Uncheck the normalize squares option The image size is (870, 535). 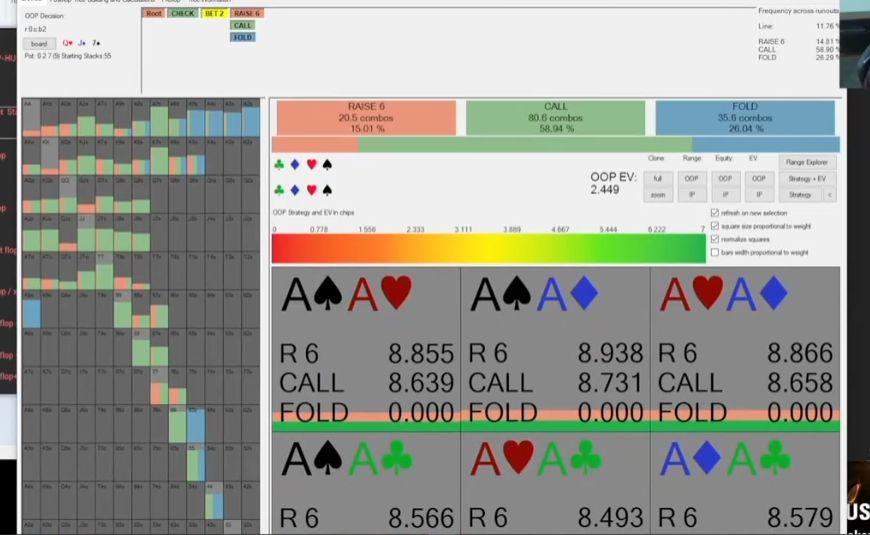click(x=715, y=239)
